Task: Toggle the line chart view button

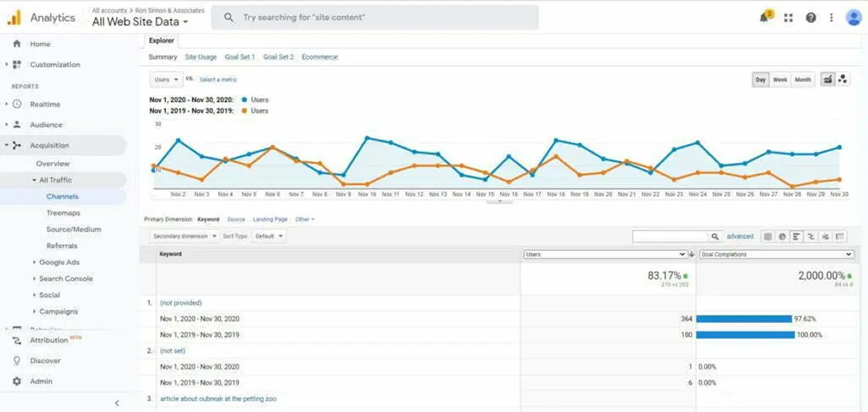Action: pyautogui.click(x=827, y=79)
